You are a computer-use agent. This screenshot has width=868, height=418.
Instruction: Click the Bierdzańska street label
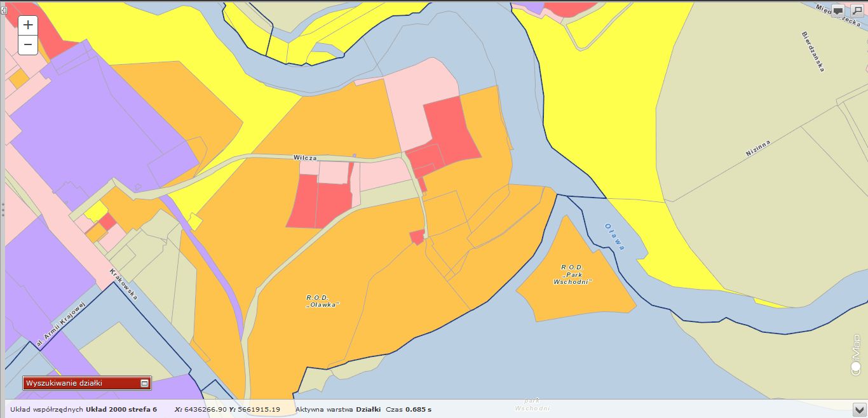pyautogui.click(x=813, y=51)
